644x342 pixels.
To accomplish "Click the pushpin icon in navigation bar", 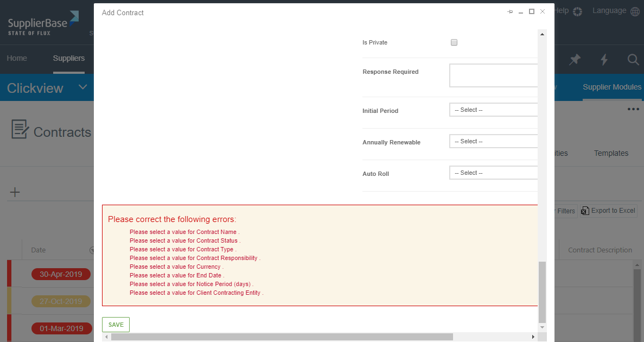I will point(575,60).
